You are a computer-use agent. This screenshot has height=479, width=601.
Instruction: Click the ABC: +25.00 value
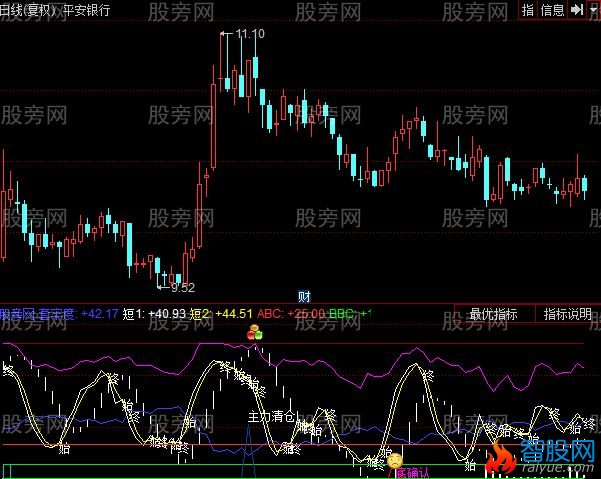click(x=291, y=314)
